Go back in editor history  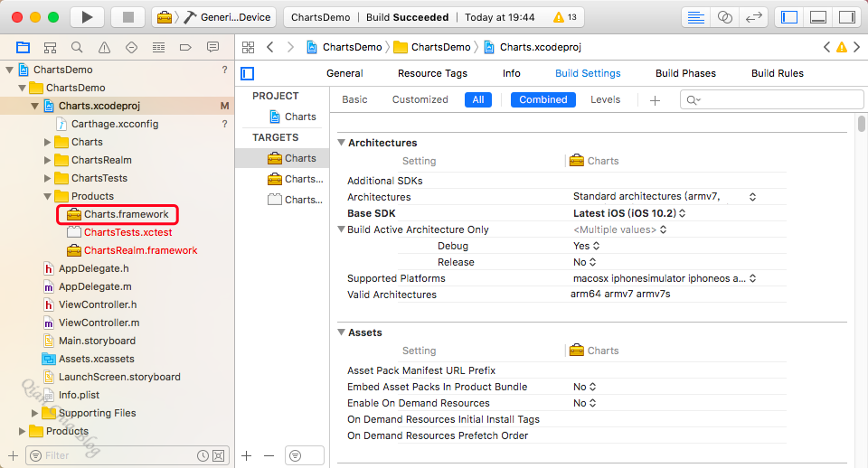pyautogui.click(x=270, y=48)
